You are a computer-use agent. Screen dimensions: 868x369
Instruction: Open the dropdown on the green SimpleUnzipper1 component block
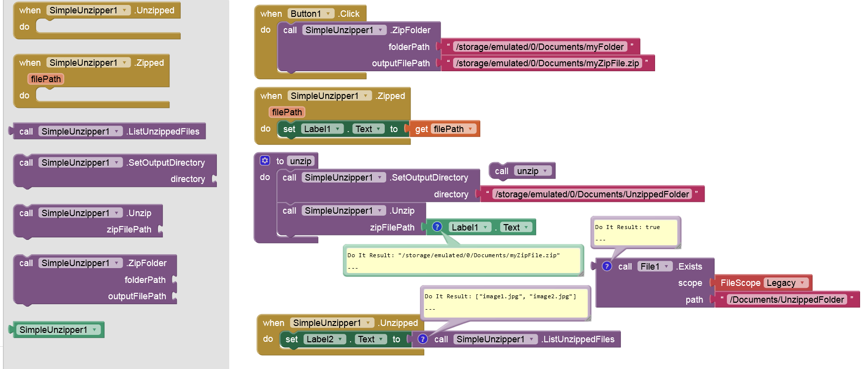(x=58, y=330)
